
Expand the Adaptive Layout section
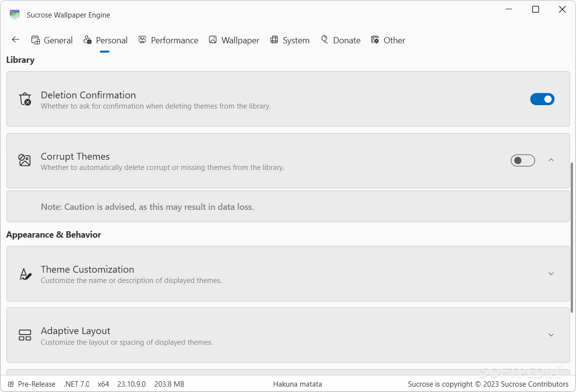tap(551, 335)
